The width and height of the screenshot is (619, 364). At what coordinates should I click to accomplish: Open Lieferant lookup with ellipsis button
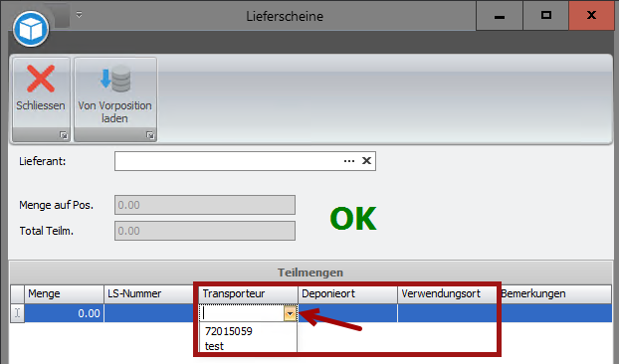tap(349, 161)
